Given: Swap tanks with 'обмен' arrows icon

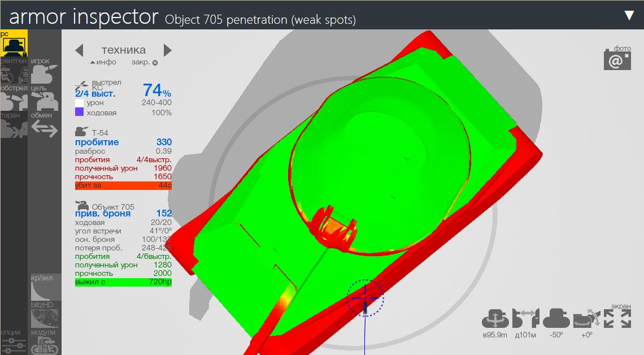Looking at the screenshot, I should (45, 129).
